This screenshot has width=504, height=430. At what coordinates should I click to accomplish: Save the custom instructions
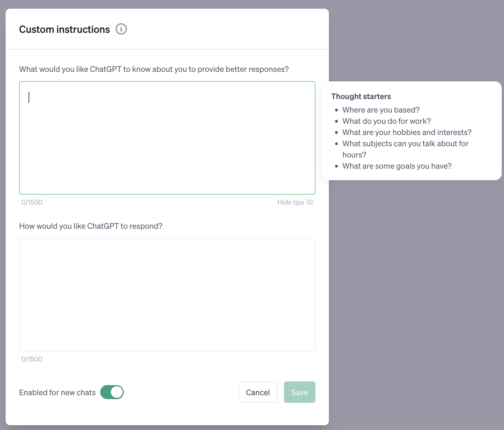coord(299,392)
